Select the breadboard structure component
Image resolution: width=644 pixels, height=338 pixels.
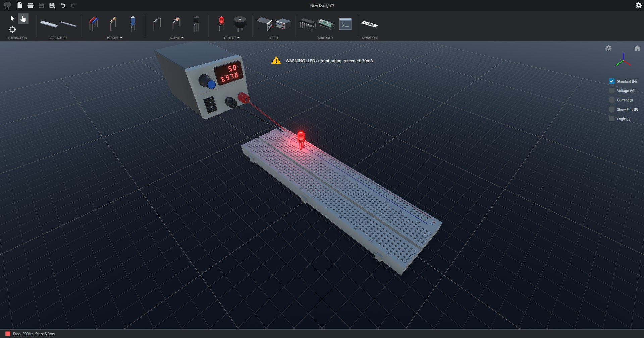[x=49, y=24]
